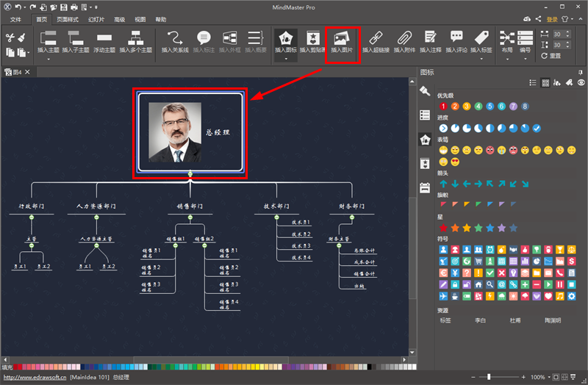Switch to the Page Style (页面样式) tab
The width and height of the screenshot is (588, 385).
tap(68, 20)
